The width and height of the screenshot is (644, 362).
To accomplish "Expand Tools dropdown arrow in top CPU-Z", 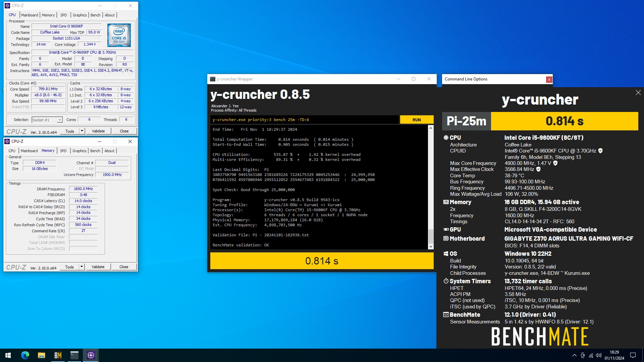I will click(82, 131).
